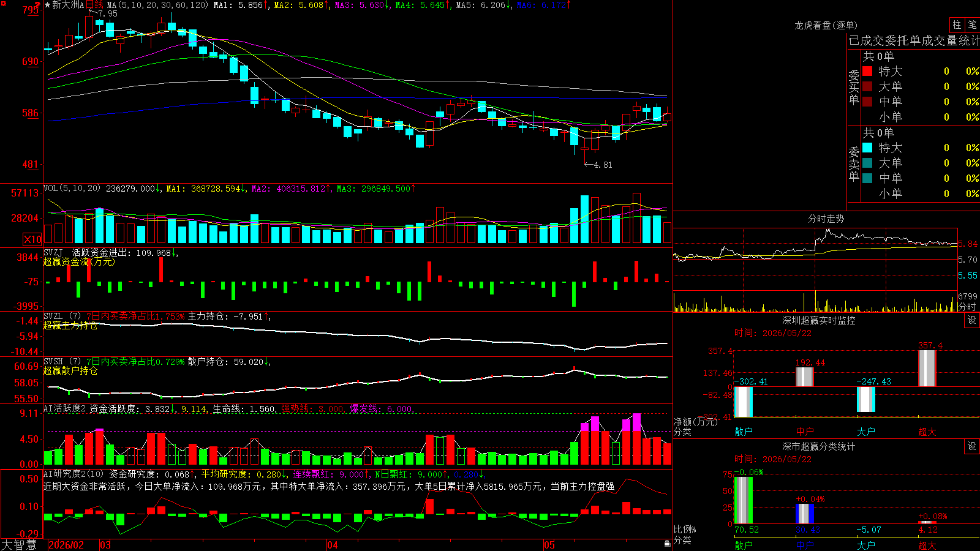The image size is (980, 551).
Task: Click the 委买单 section label
Action: coord(854,87)
